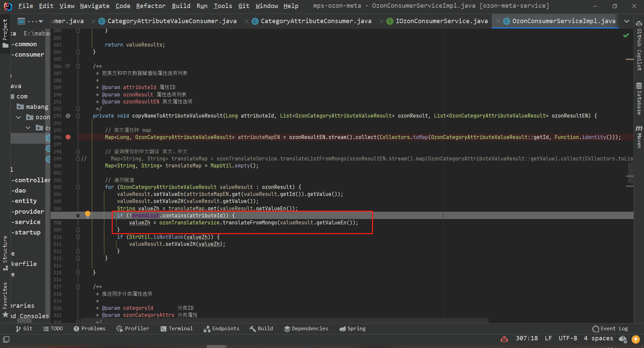Click the UTF-8 encoding selector in status bar

568,338
